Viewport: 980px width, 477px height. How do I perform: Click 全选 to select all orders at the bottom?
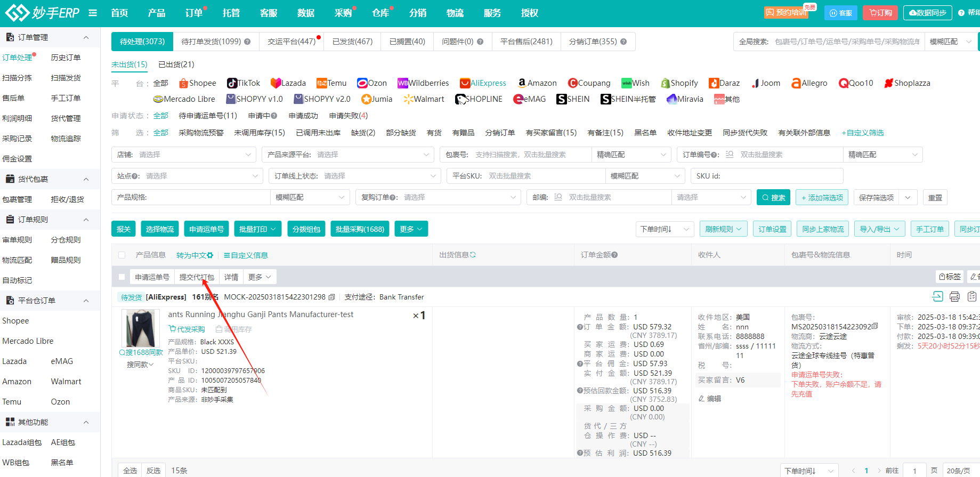130,471
